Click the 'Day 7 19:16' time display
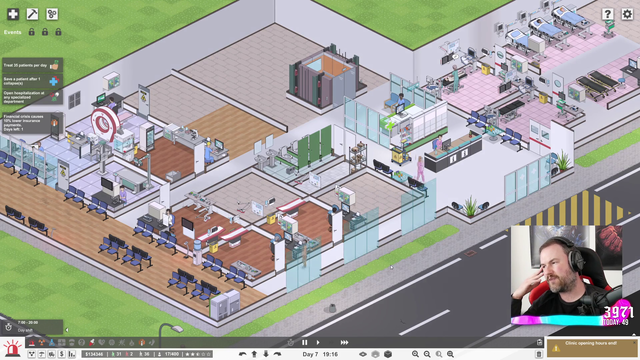This screenshot has width=640, height=360. pyautogui.click(x=320, y=354)
